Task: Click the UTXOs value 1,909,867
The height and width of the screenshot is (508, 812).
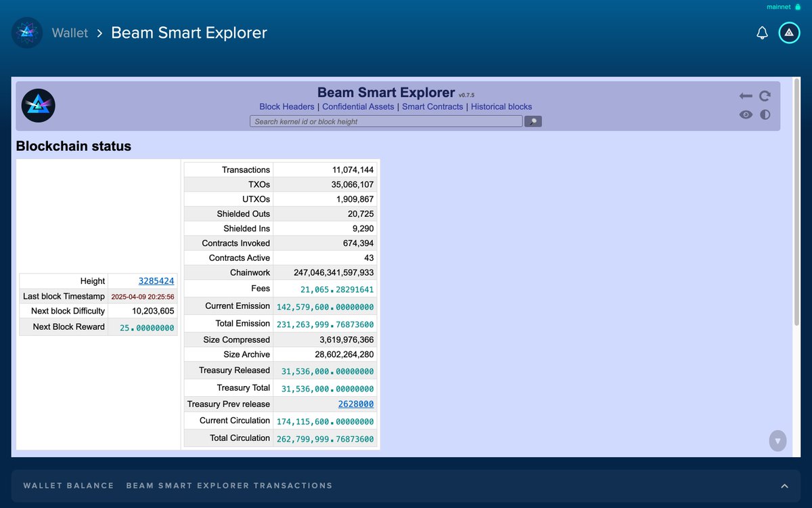Action: 355,199
